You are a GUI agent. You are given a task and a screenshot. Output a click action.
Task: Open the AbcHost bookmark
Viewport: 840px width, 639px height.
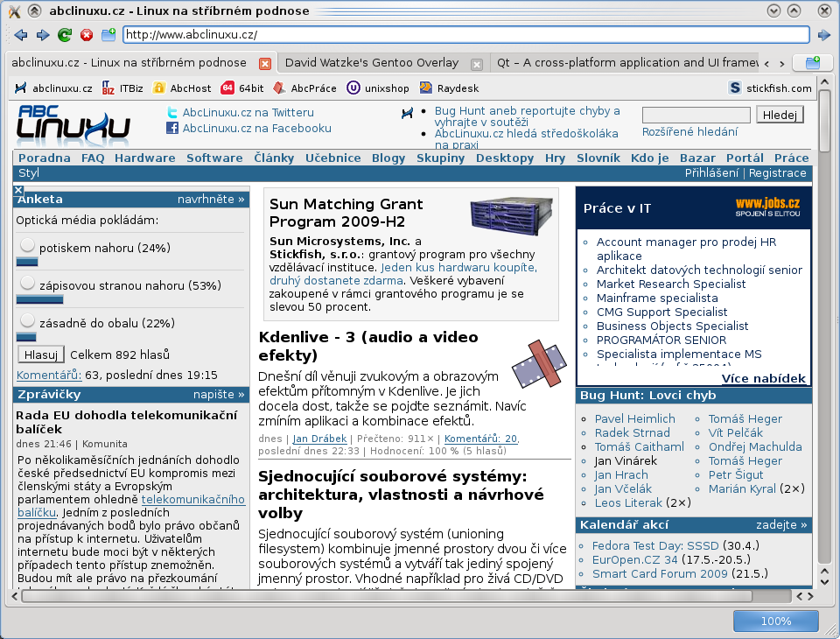(x=182, y=88)
